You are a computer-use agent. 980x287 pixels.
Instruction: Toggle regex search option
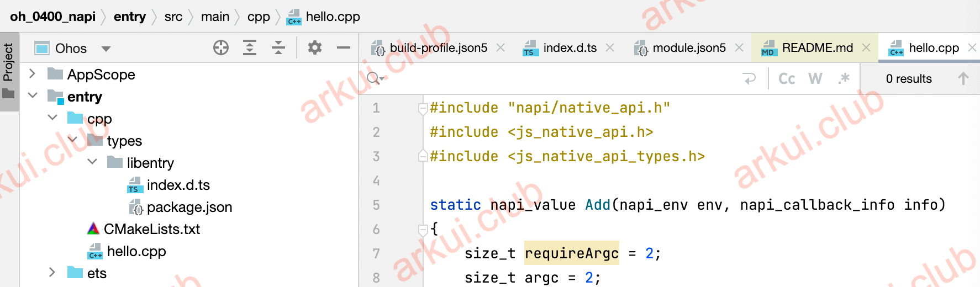844,79
